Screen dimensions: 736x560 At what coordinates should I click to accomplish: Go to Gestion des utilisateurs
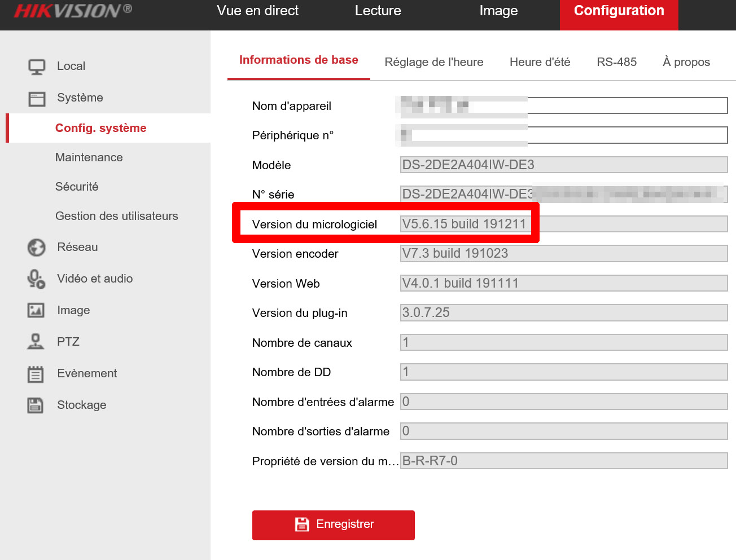click(x=116, y=216)
